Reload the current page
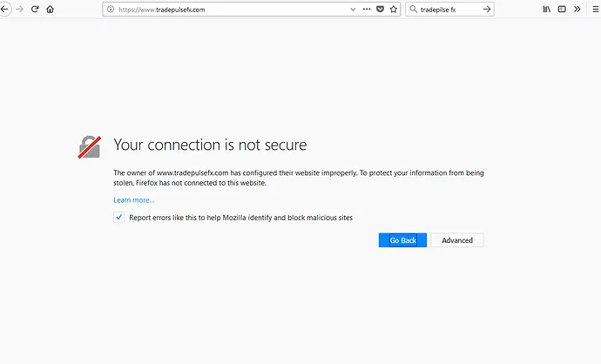The image size is (601, 364). pyautogui.click(x=35, y=9)
